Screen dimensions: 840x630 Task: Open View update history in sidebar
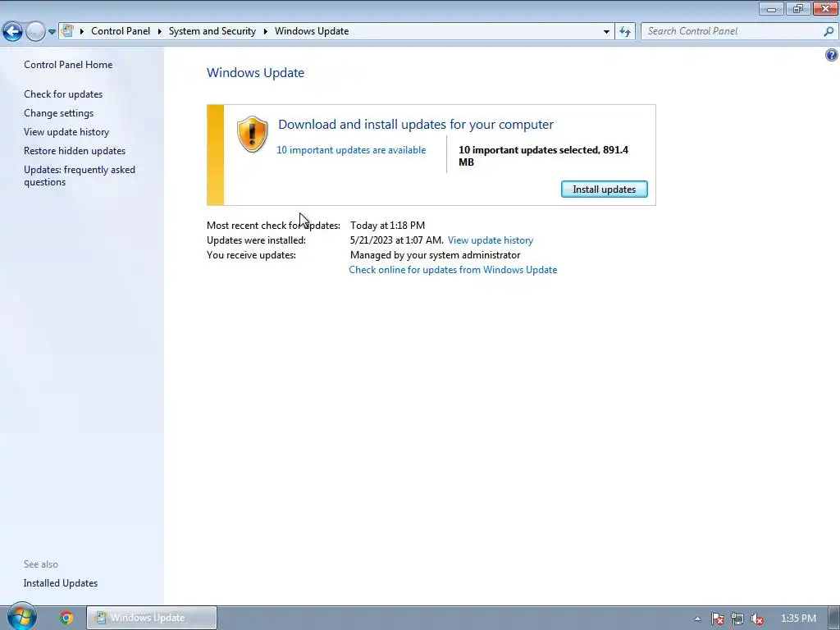[x=66, y=132]
